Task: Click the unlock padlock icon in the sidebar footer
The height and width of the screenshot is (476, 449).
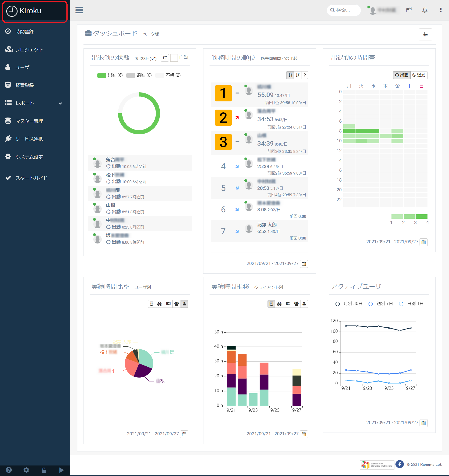Action: 44,470
